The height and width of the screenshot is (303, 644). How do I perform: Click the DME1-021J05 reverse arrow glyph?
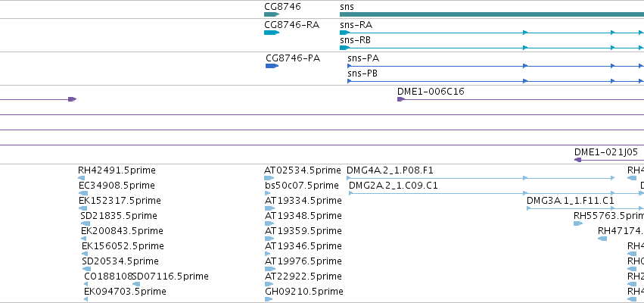pos(577,160)
